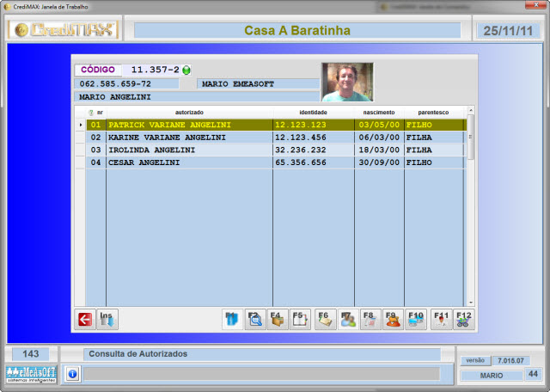This screenshot has height=392, width=550.
Task: Click the customer photo thumbnail
Action: click(x=347, y=83)
